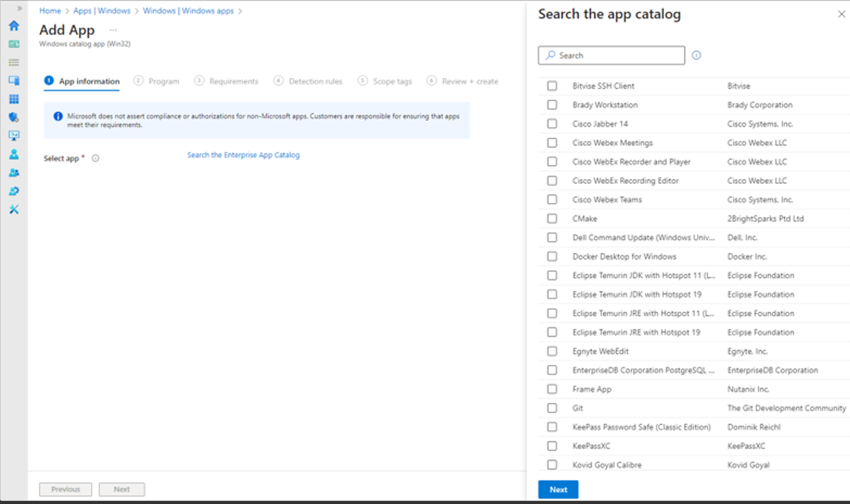Open Home from the sidebar icon
This screenshot has height=504, width=850.
pos(14,25)
